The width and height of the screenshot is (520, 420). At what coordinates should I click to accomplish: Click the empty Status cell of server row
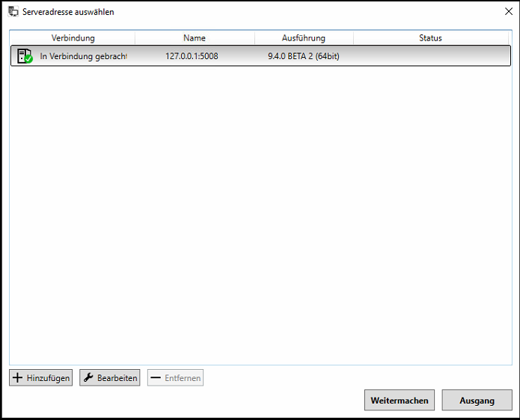(x=430, y=56)
